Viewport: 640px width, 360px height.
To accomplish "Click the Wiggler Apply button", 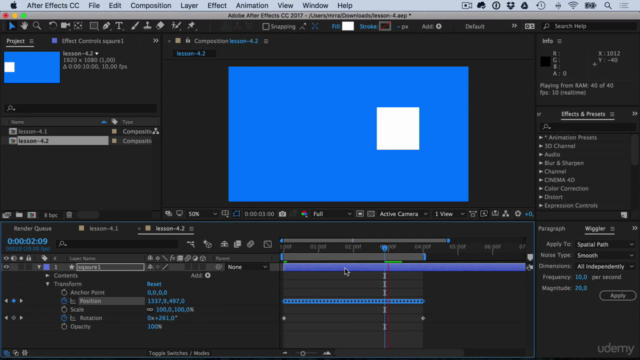I will point(618,296).
